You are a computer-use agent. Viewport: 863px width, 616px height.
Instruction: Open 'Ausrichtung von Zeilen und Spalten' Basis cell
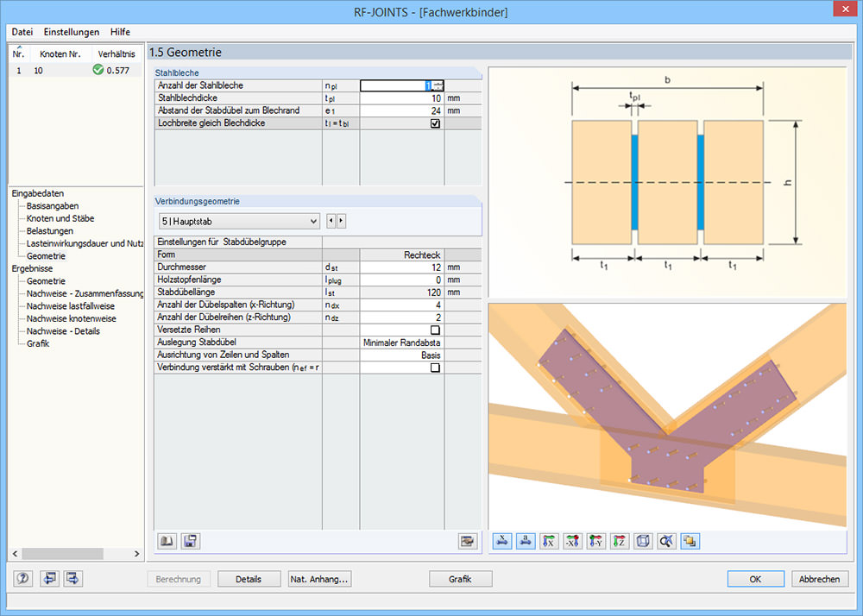pyautogui.click(x=402, y=355)
